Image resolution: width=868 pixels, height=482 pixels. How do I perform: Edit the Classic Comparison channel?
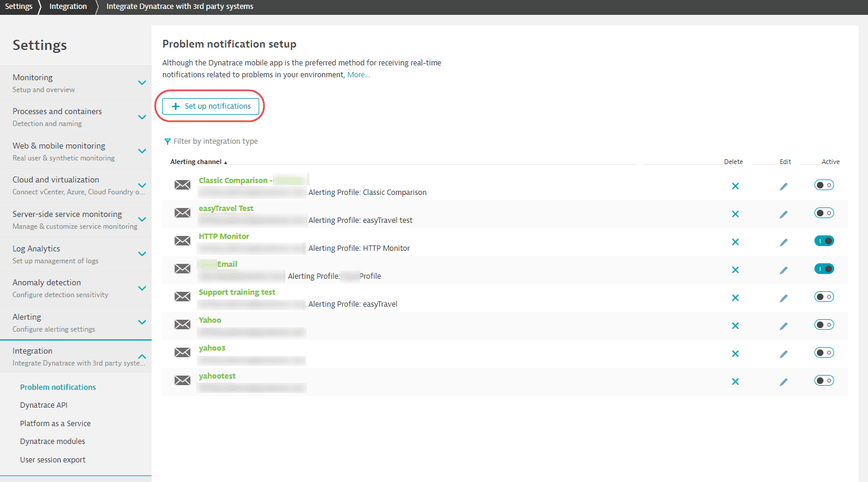point(784,187)
